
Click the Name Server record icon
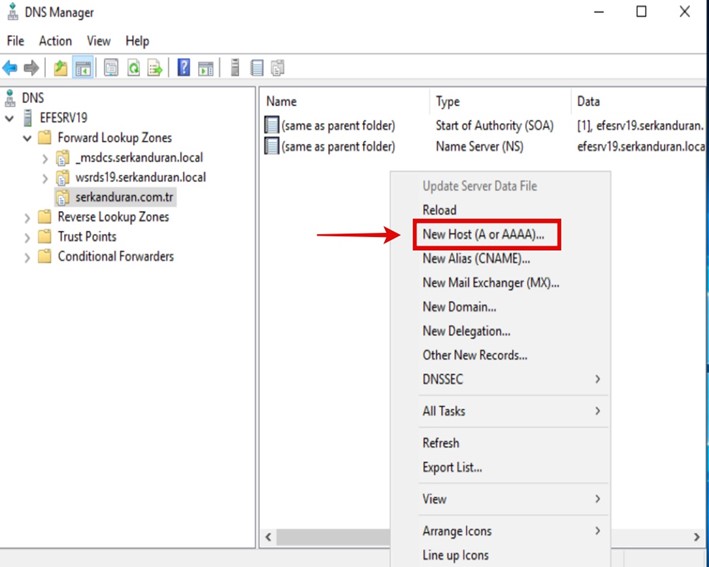[272, 146]
